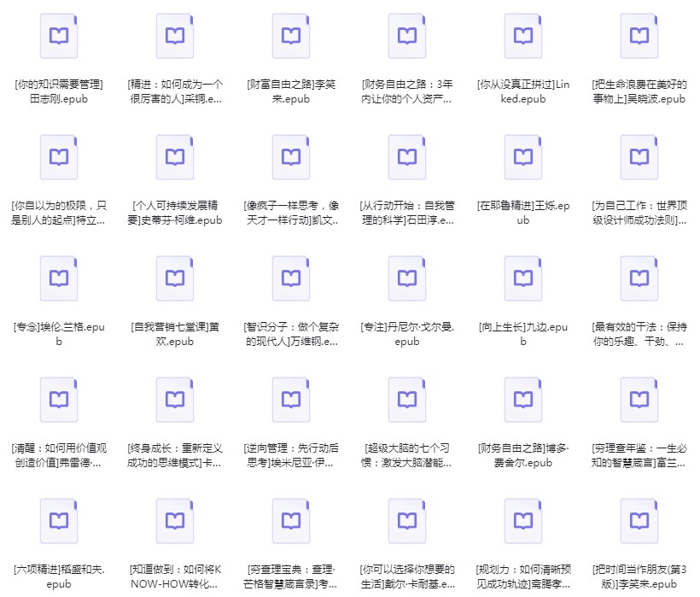Open the 规划力：如何清晰预见成功轨迹 epub icon
The width and height of the screenshot is (700, 597).
[523, 521]
